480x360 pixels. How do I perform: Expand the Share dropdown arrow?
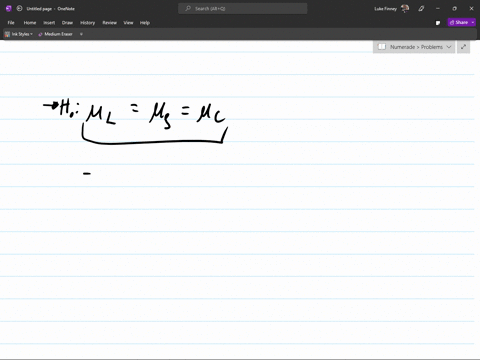(473, 22)
